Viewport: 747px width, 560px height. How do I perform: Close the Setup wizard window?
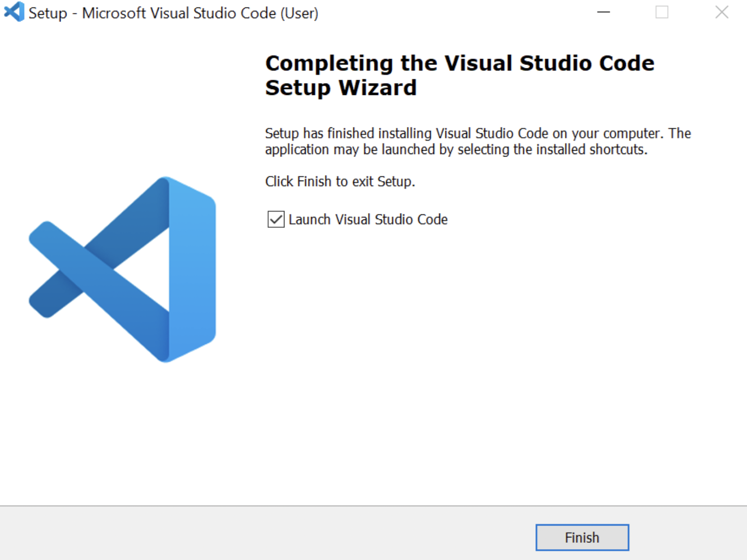pyautogui.click(x=722, y=12)
